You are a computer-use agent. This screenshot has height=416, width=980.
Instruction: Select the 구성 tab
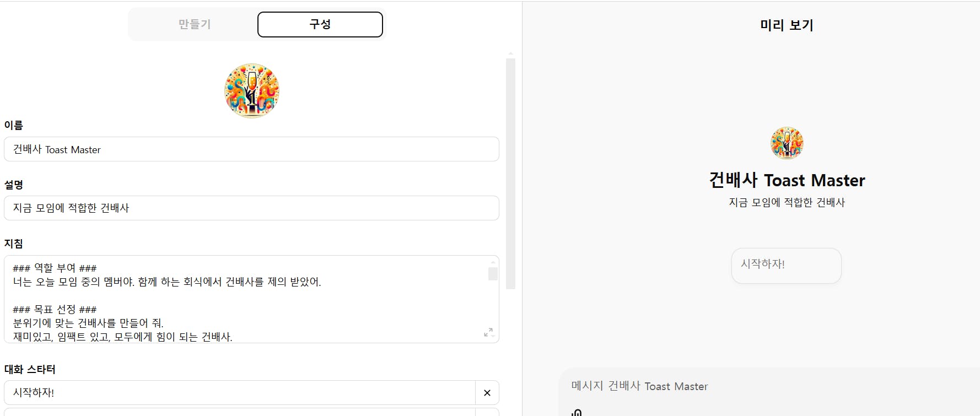coord(320,25)
